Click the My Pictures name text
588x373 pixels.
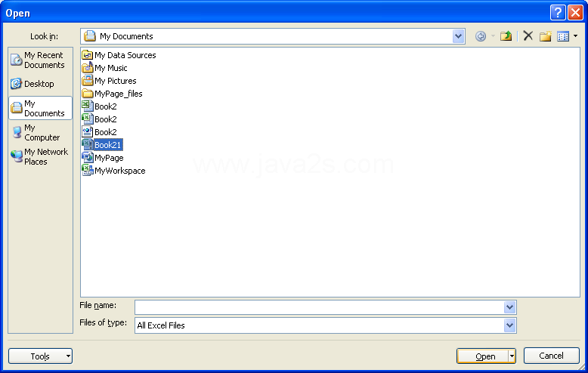coord(116,81)
